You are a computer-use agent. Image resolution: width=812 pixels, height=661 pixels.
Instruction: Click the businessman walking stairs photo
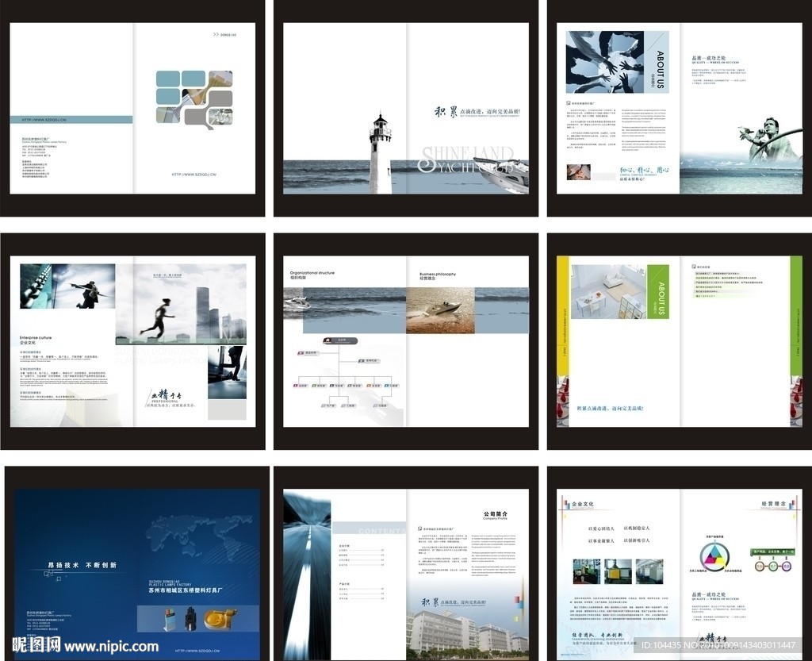pyautogui.click(x=227, y=372)
